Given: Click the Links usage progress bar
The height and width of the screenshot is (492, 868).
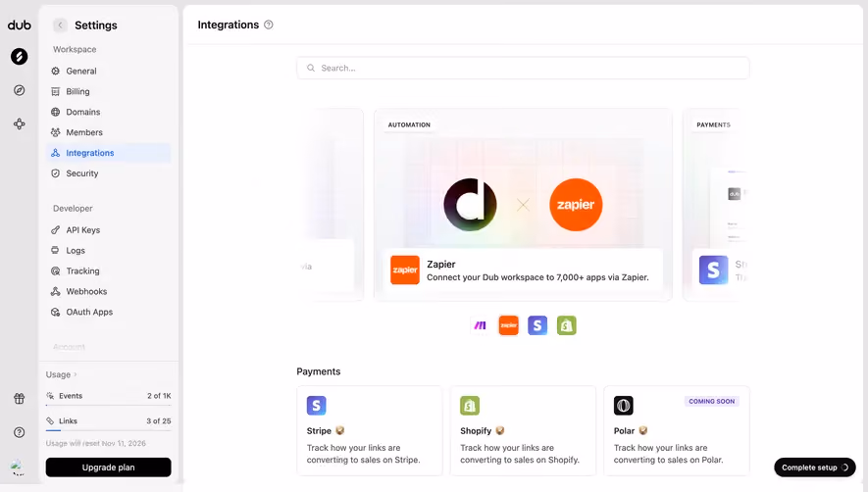Looking at the screenshot, I should coord(109,430).
